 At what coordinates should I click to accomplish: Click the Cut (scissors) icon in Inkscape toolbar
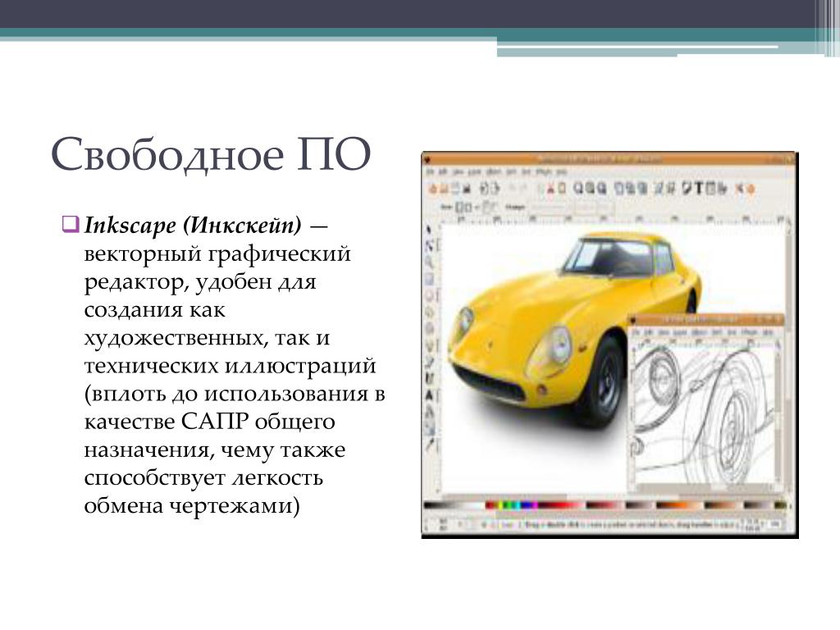pos(550,189)
